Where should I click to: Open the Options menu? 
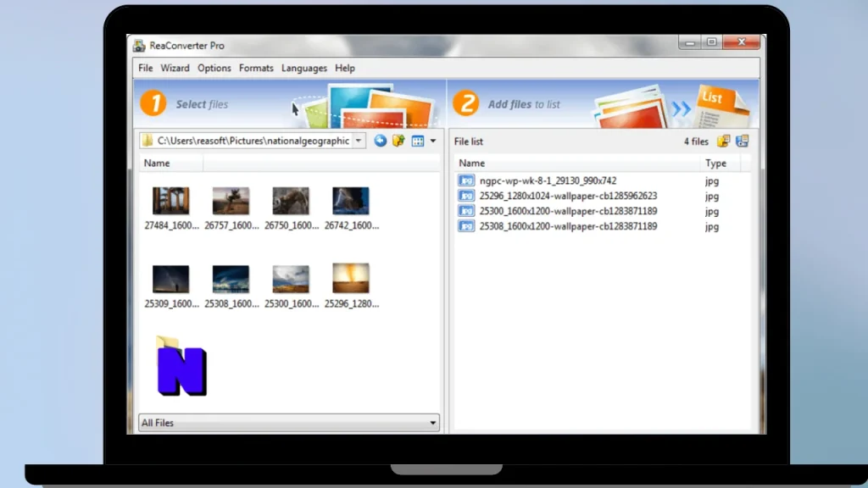[x=214, y=68]
